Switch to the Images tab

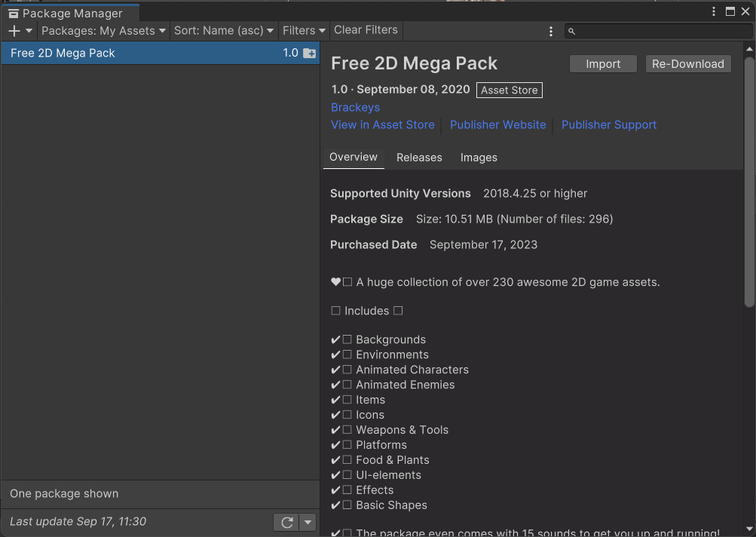point(479,158)
